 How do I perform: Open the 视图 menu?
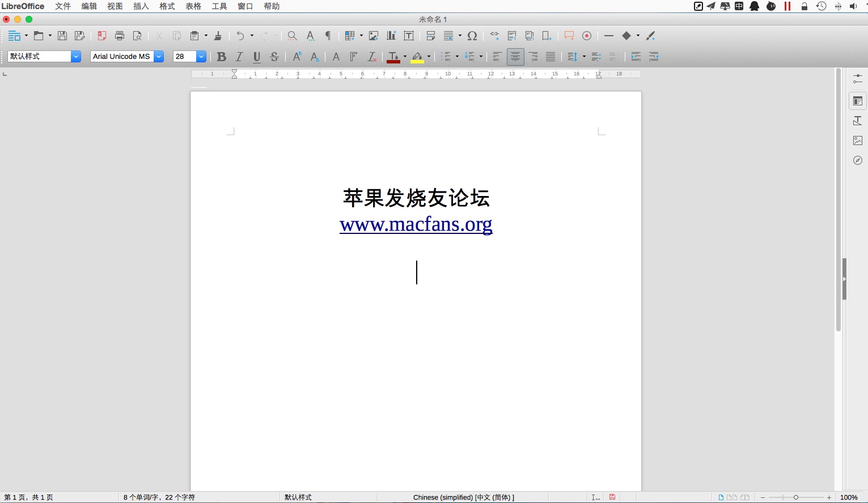click(x=115, y=6)
